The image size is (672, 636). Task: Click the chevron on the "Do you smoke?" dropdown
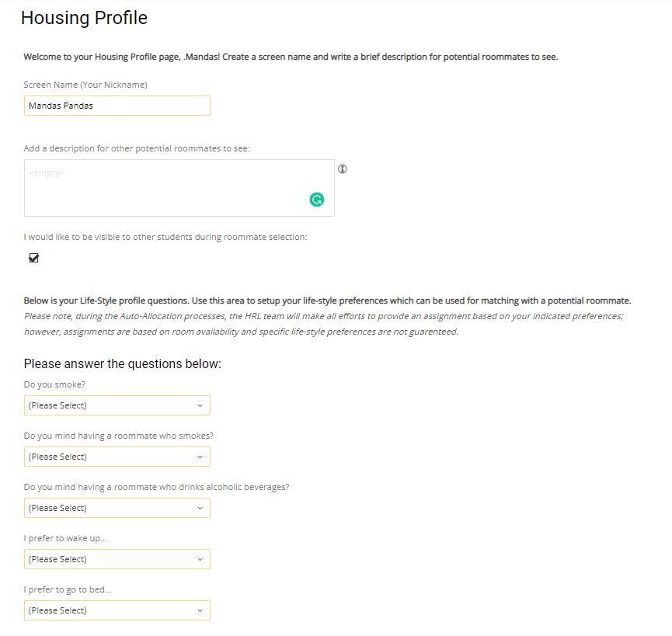pyautogui.click(x=201, y=405)
